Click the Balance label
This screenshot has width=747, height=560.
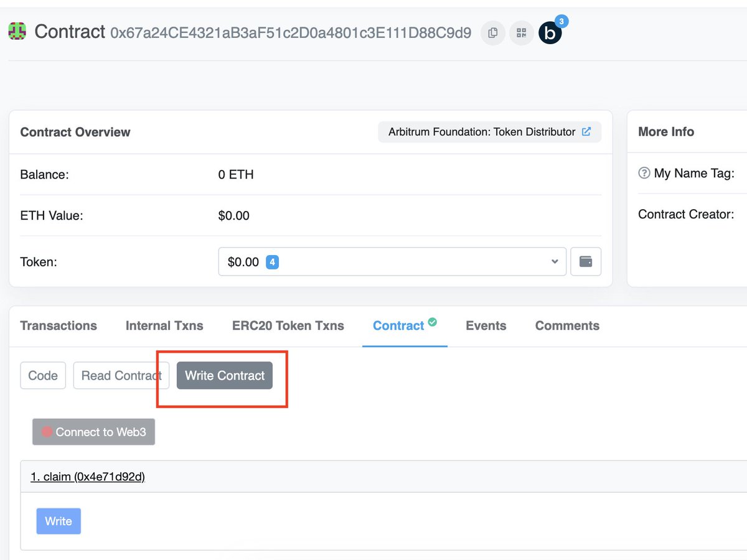[x=44, y=175]
